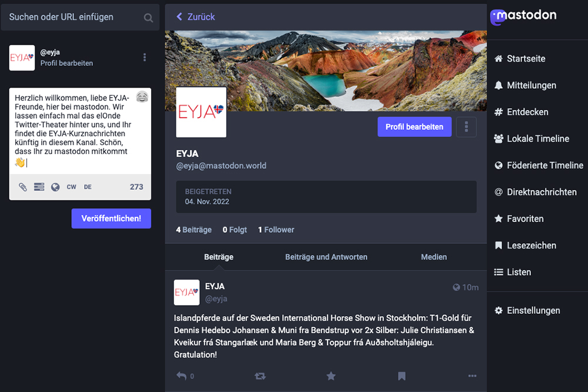Image resolution: width=588 pixels, height=392 pixels.
Task: Open the profile options three-dot menu
Action: pos(466,127)
